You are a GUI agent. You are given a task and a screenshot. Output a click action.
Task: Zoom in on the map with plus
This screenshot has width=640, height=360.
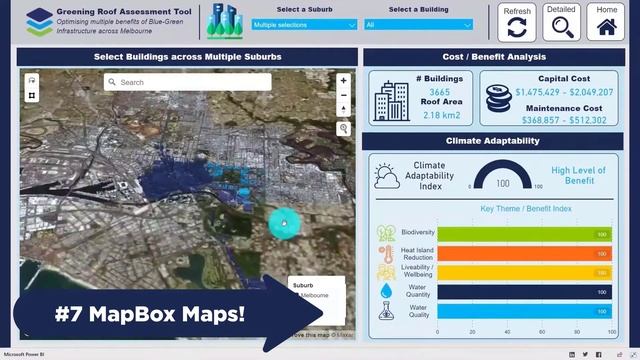tap(344, 80)
